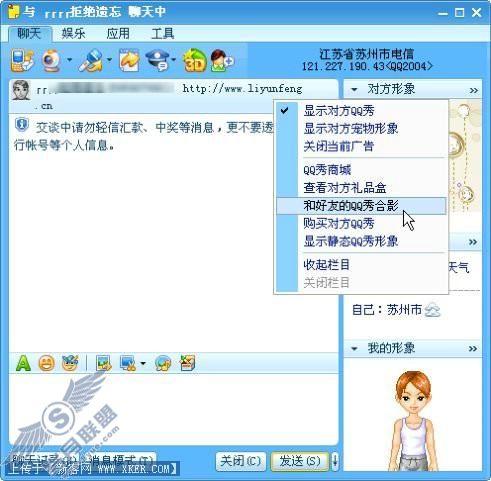Minimize the chat window
This screenshot has height=481, width=491.
click(x=443, y=13)
